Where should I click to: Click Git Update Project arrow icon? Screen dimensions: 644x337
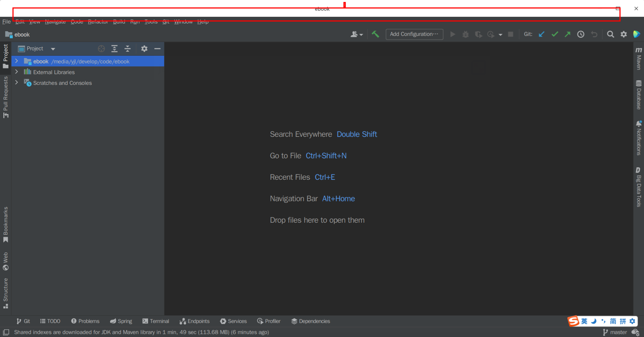[x=541, y=34]
